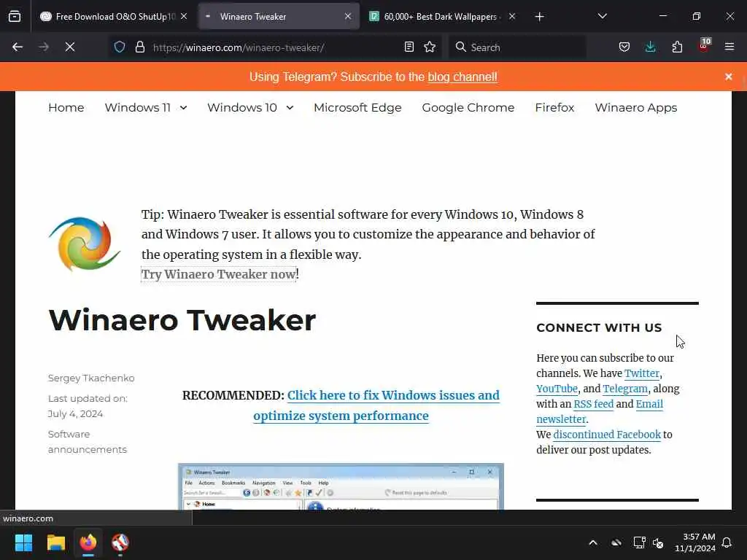Open the OneDrive cloud tray icon
Viewport: 747px width, 560px height.
tap(616, 542)
